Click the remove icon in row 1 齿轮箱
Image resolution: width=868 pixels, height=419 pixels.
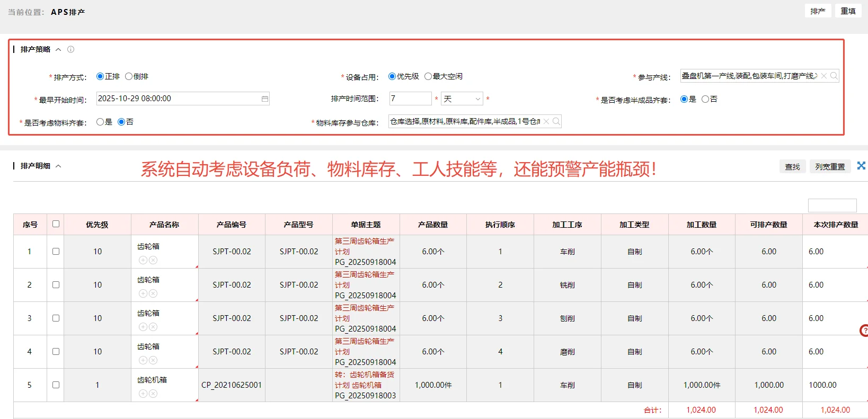click(x=153, y=260)
